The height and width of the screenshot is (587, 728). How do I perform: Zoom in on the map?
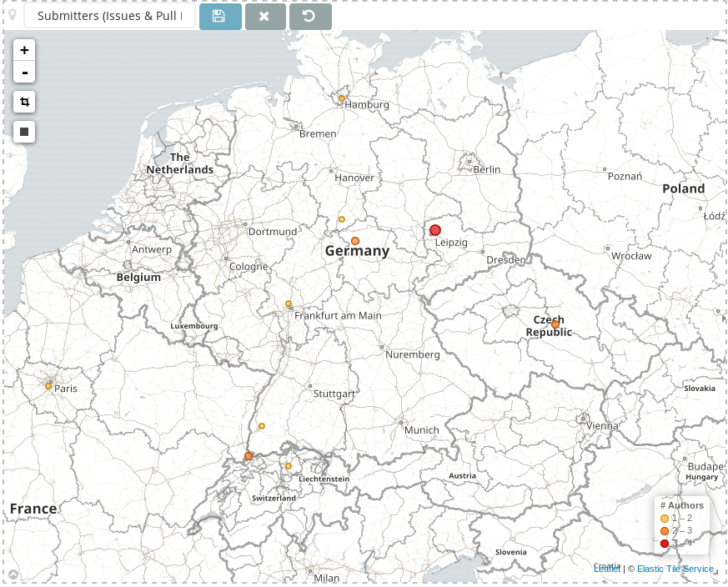coord(24,51)
